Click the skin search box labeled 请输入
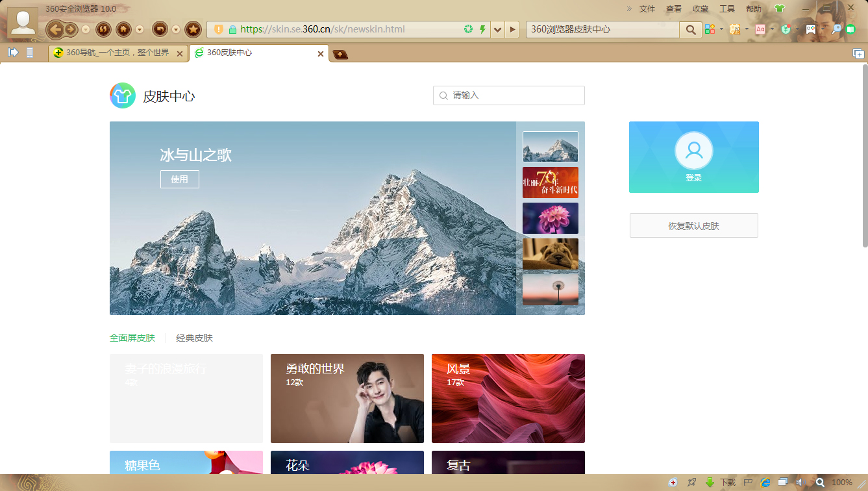Image resolution: width=868 pixels, height=491 pixels. (509, 95)
